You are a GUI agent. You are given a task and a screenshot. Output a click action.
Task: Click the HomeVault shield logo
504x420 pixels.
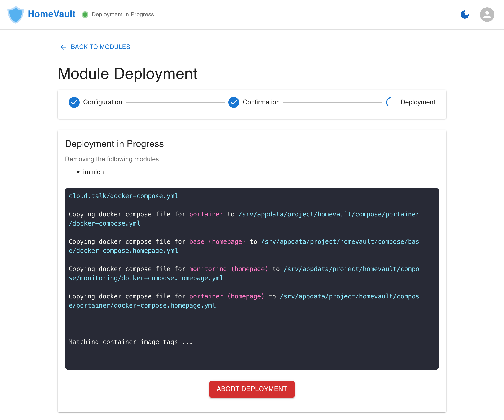(16, 14)
